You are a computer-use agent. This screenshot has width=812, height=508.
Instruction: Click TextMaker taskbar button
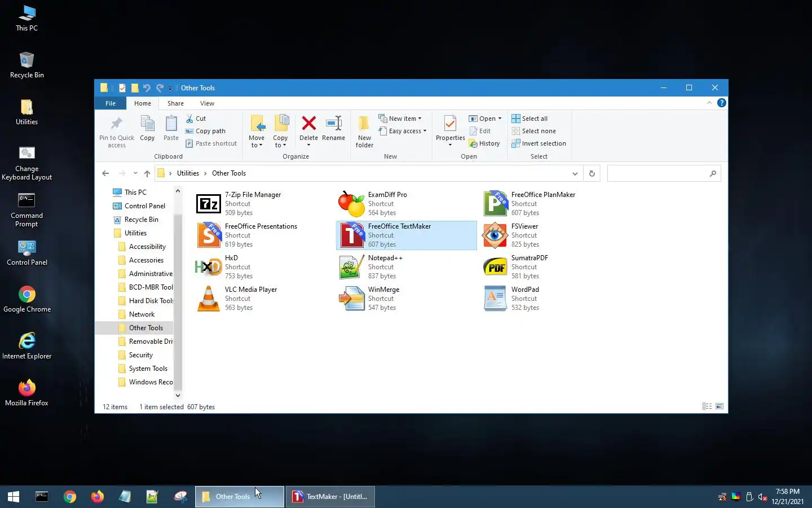coord(330,497)
